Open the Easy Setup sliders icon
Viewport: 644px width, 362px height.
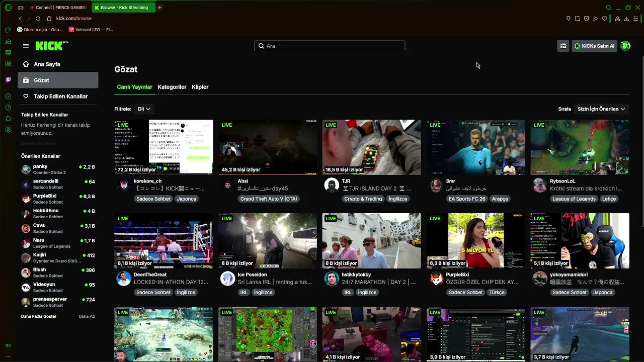636,19
